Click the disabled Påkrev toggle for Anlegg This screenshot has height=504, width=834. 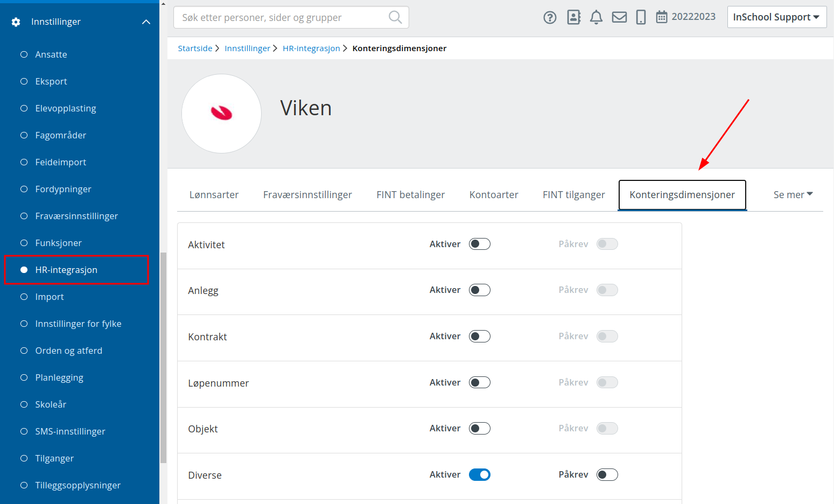[x=607, y=290]
